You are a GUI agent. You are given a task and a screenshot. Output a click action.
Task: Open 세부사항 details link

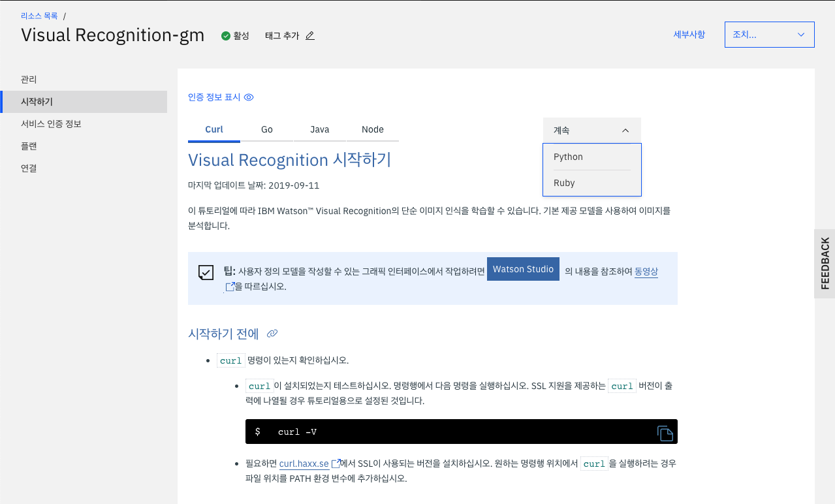pyautogui.click(x=689, y=35)
